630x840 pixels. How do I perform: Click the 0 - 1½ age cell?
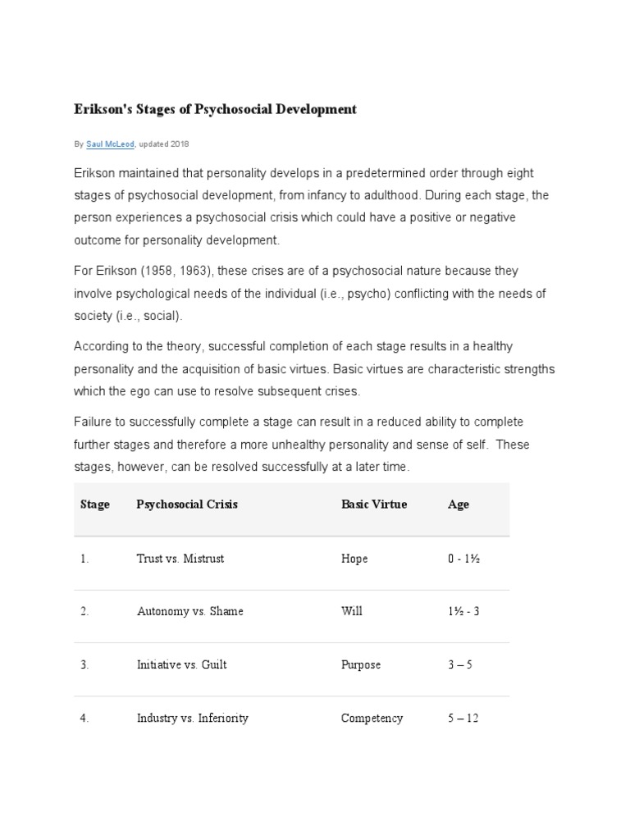pyautogui.click(x=464, y=559)
